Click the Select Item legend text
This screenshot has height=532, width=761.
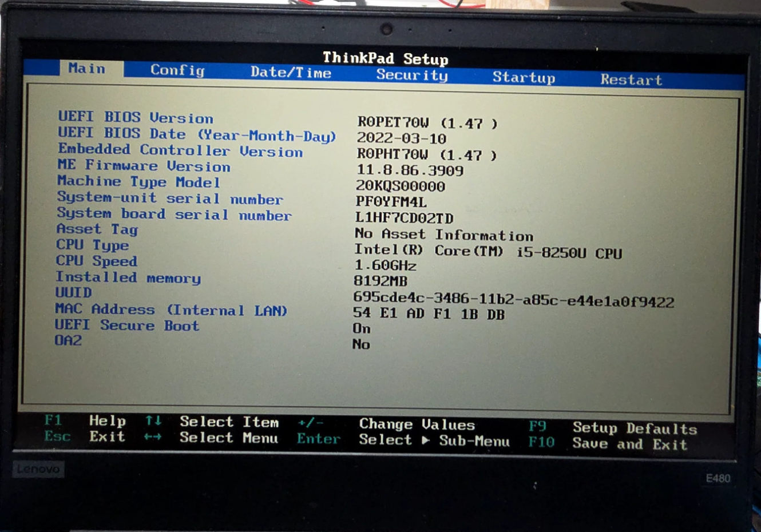[229, 422]
